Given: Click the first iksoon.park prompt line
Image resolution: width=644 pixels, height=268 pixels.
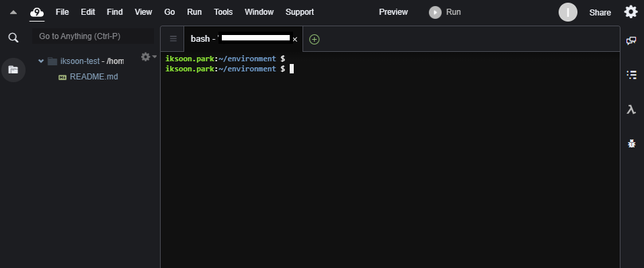Looking at the screenshot, I should click(x=225, y=59).
